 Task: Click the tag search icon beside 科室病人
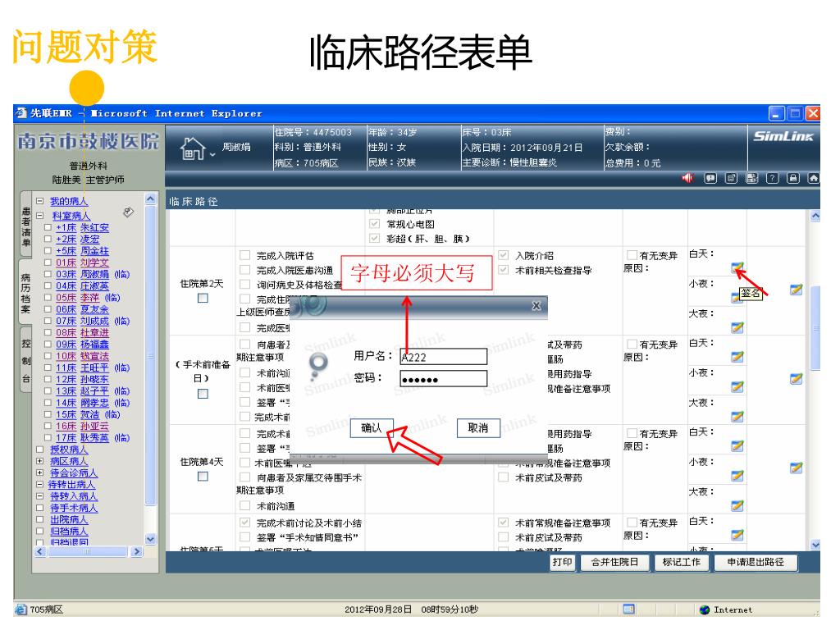128,212
